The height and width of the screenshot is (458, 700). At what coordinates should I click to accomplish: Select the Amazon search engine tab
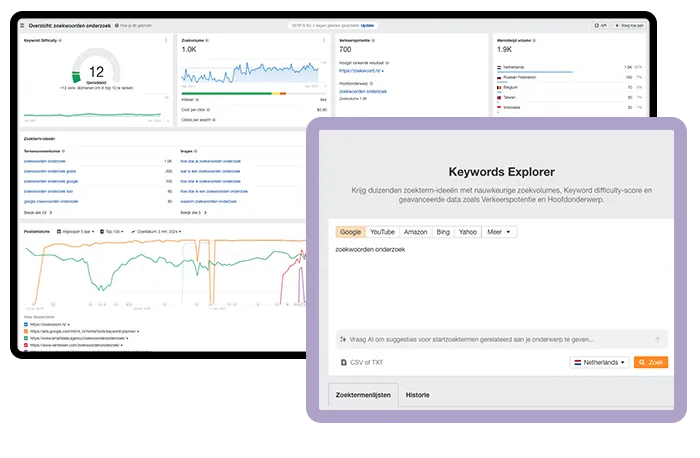click(x=416, y=232)
